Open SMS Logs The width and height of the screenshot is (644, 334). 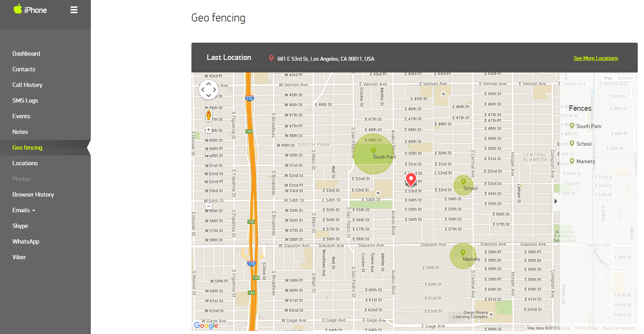[25, 101]
